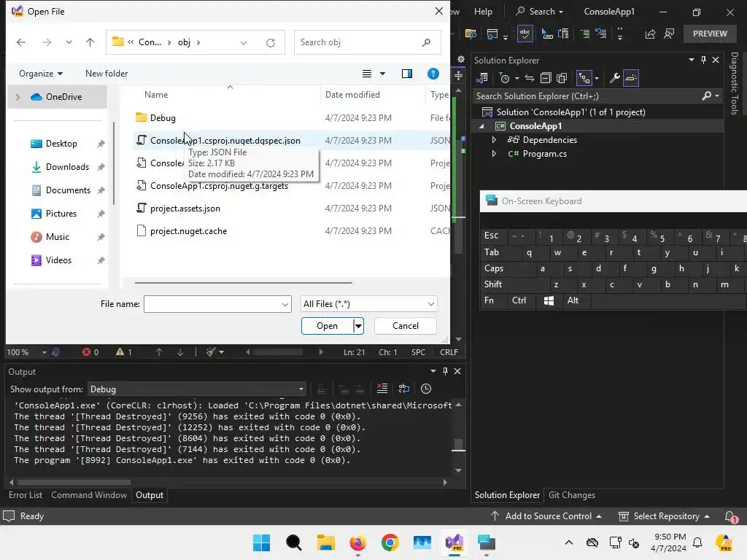This screenshot has height=560, width=747.
Task: Toggle file nesting view in Solution Explorer
Action: coord(584,78)
